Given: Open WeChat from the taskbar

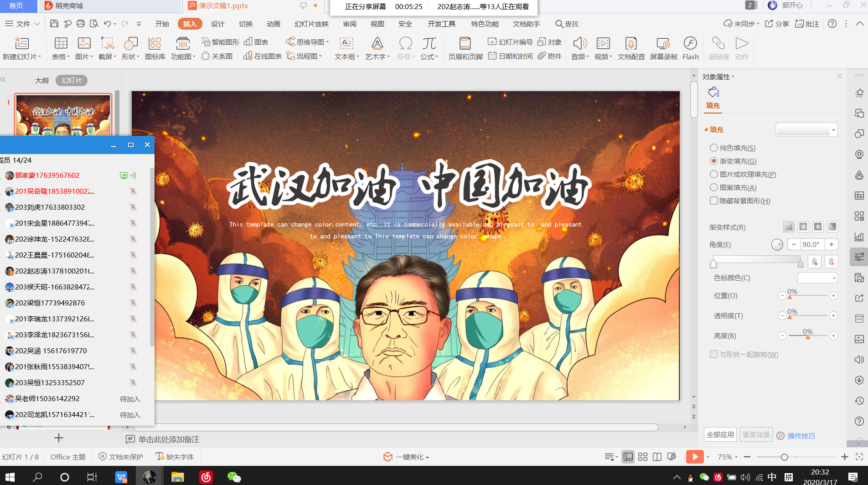Looking at the screenshot, I should (x=234, y=477).
